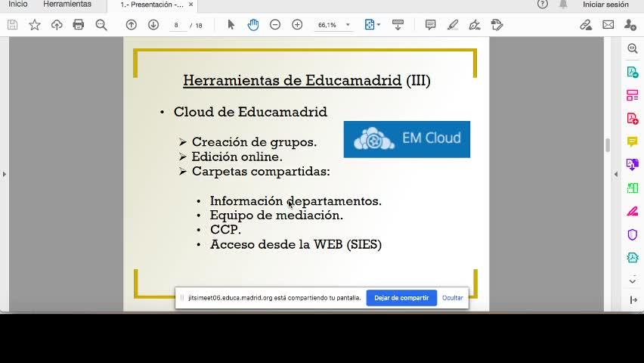
Task: Send file by email envelope icon
Action: click(x=608, y=25)
